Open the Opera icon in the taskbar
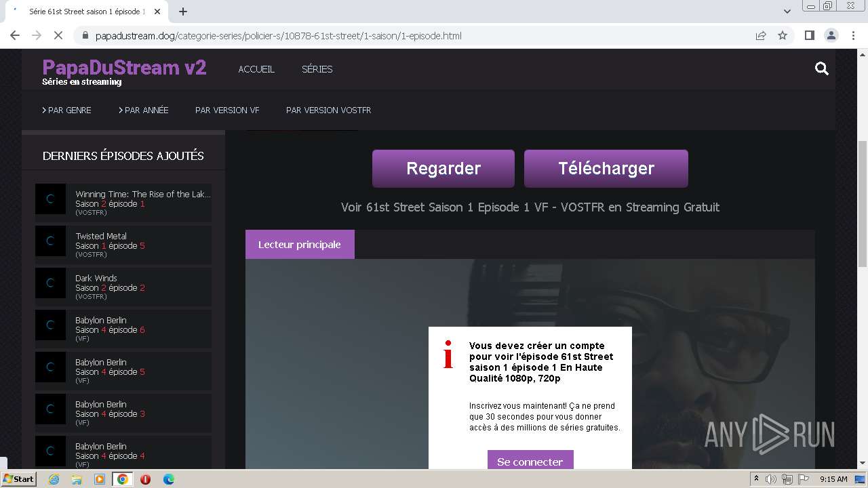Image resolution: width=868 pixels, height=488 pixels. tap(145, 479)
